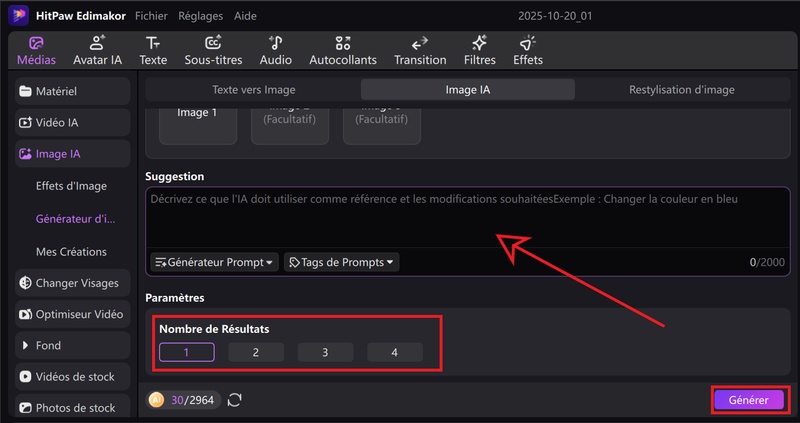Click the Paramètres heading

click(x=174, y=297)
